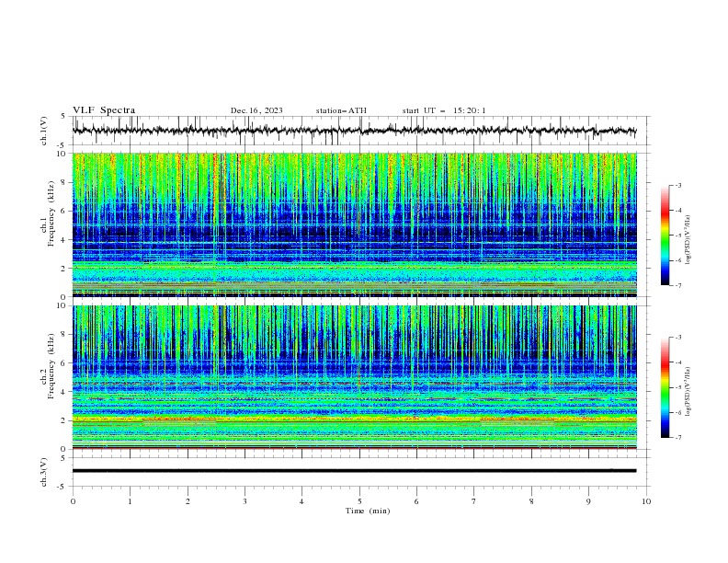Click time axis tick label '2'
Image resolution: width=728 pixels, height=563 pixels.
pyautogui.click(x=188, y=501)
